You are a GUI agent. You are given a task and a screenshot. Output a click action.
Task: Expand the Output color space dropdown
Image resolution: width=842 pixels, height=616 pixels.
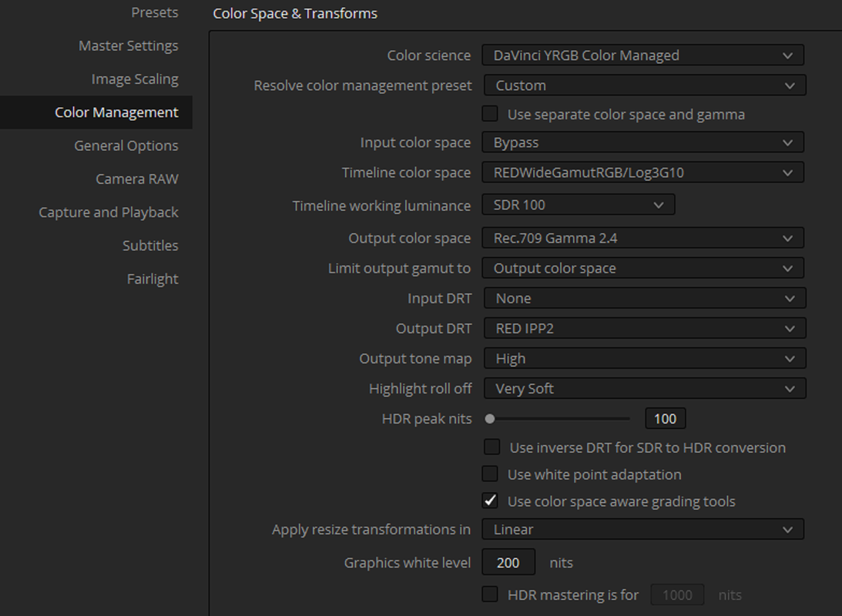(x=642, y=238)
